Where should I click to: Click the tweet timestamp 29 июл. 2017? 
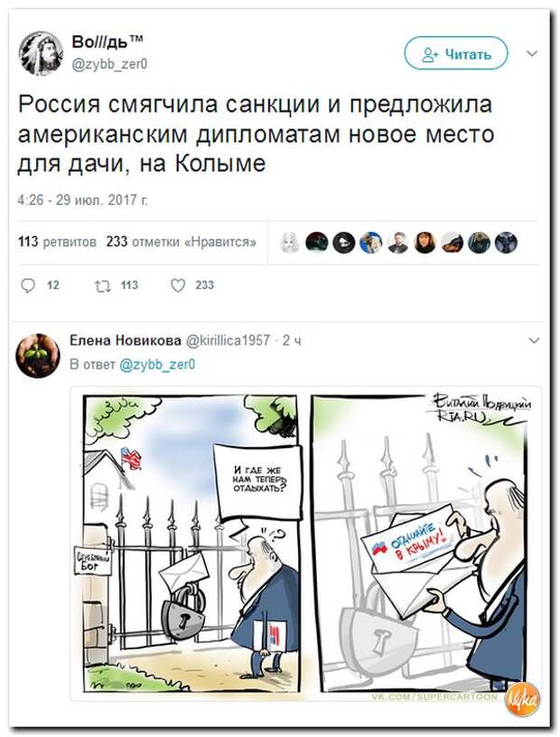[83, 201]
